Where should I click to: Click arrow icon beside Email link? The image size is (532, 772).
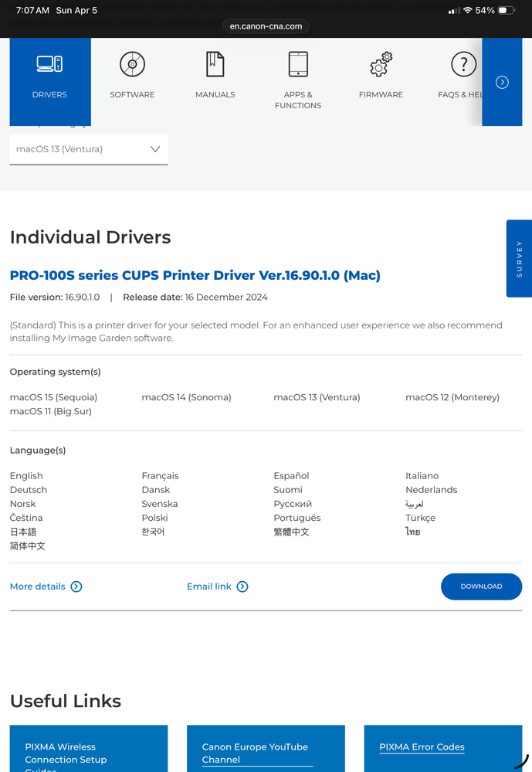(x=242, y=587)
